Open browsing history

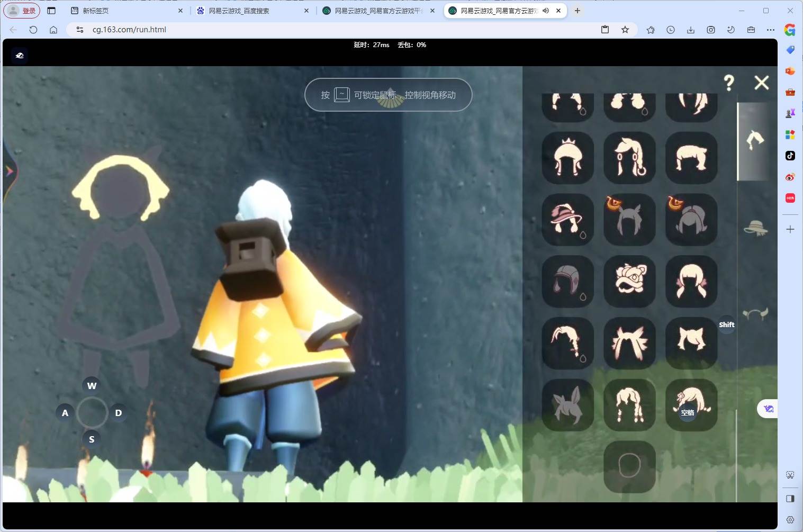[x=671, y=30]
